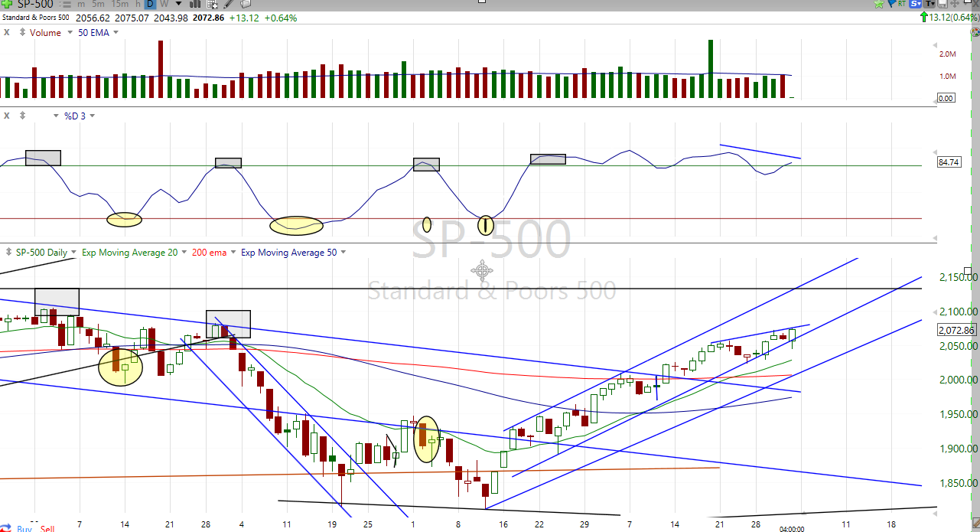Click the crosshair target icon on chart
The width and height of the screenshot is (980, 532).
tap(481, 270)
